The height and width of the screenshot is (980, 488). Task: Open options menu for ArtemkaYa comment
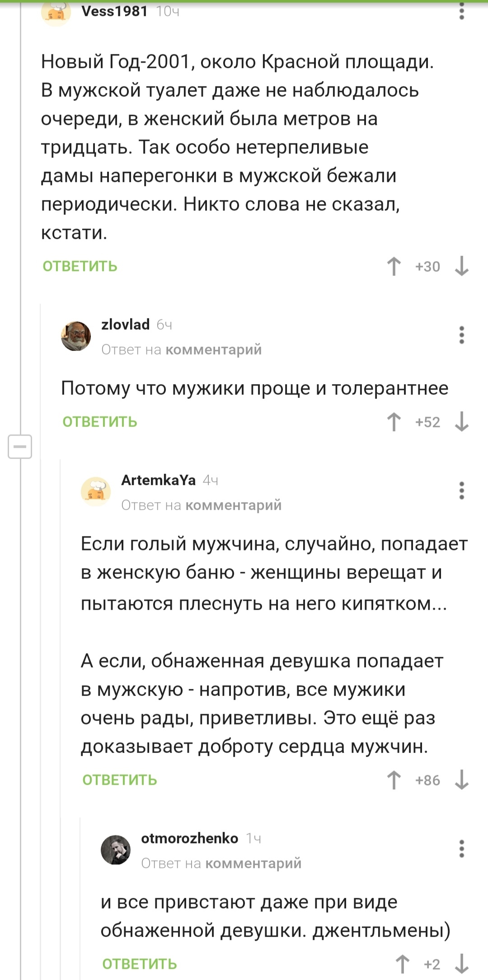tap(462, 491)
